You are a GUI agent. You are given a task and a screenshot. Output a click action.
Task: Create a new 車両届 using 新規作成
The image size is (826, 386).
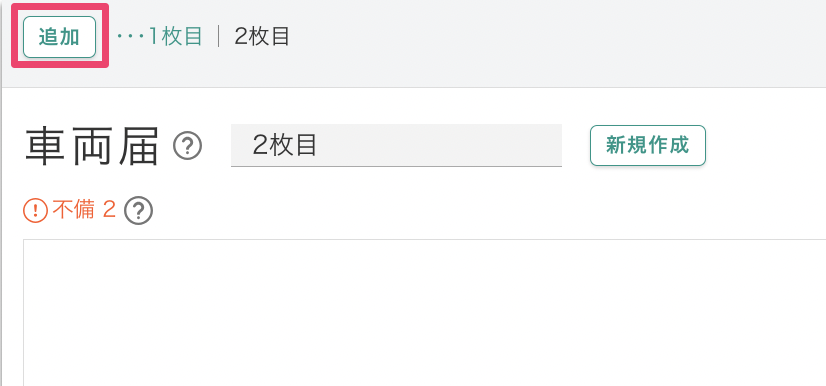coord(647,145)
